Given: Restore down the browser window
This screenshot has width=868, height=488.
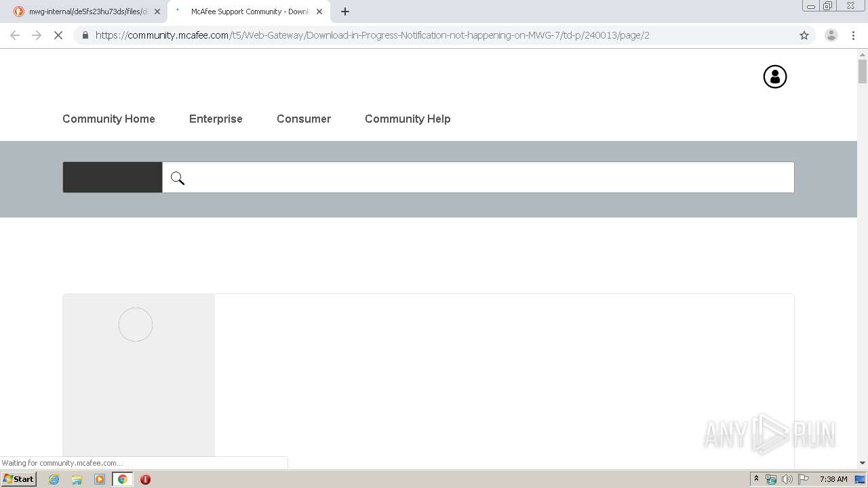Looking at the screenshot, I should point(827,5).
